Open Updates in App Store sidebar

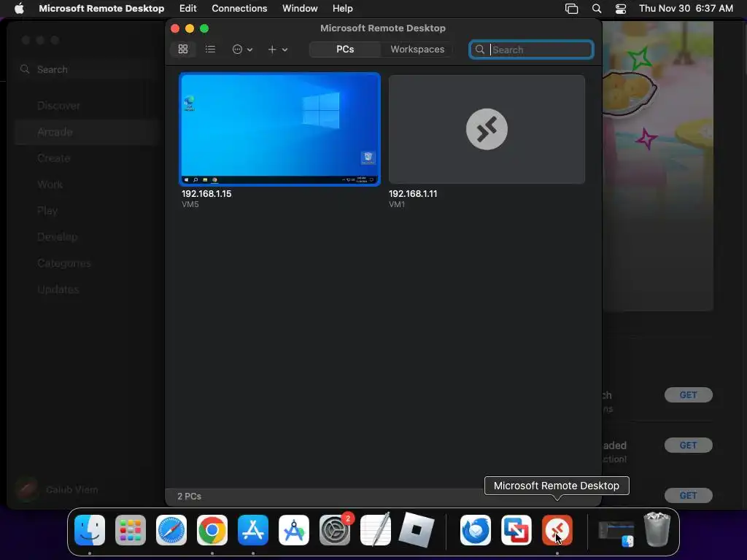pos(58,289)
